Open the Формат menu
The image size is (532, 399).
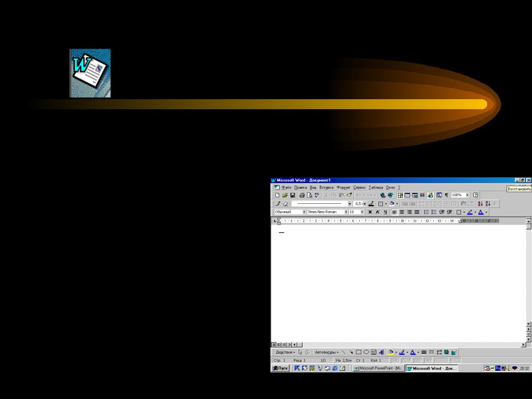(344, 187)
